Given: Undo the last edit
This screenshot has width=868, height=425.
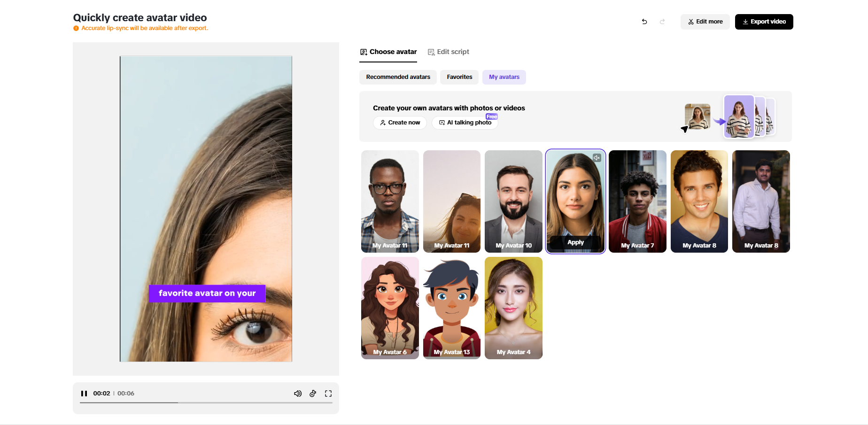Looking at the screenshot, I should 644,22.
